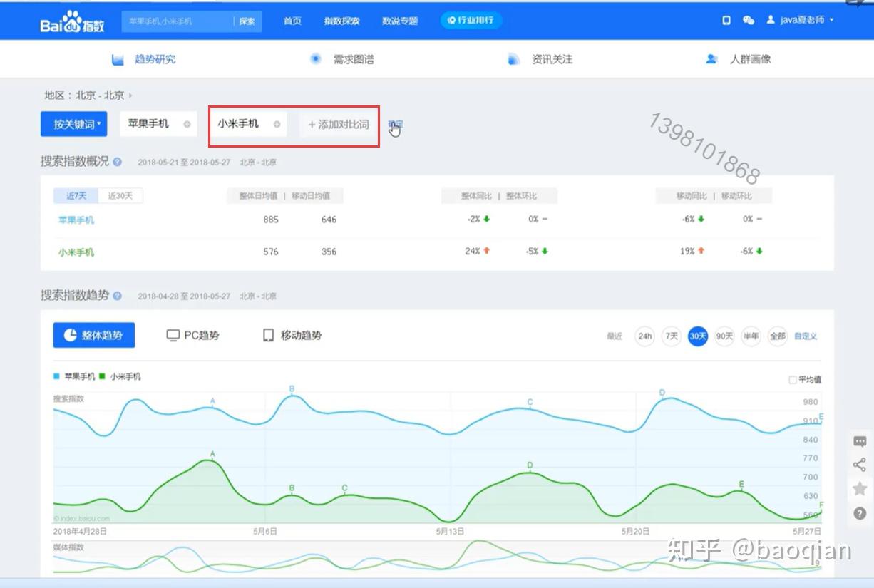Screen dimensions: 874x588
Task: Switch to the 需求图谱 tab
Action: tap(342, 60)
